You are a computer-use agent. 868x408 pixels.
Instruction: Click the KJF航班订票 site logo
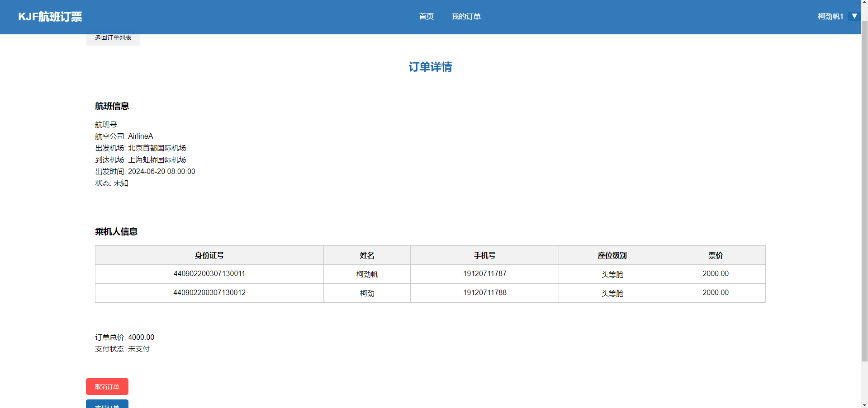pyautogui.click(x=50, y=17)
